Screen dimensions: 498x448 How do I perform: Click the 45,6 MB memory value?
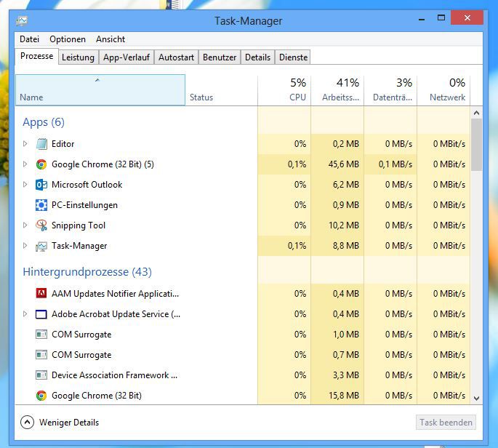(344, 164)
